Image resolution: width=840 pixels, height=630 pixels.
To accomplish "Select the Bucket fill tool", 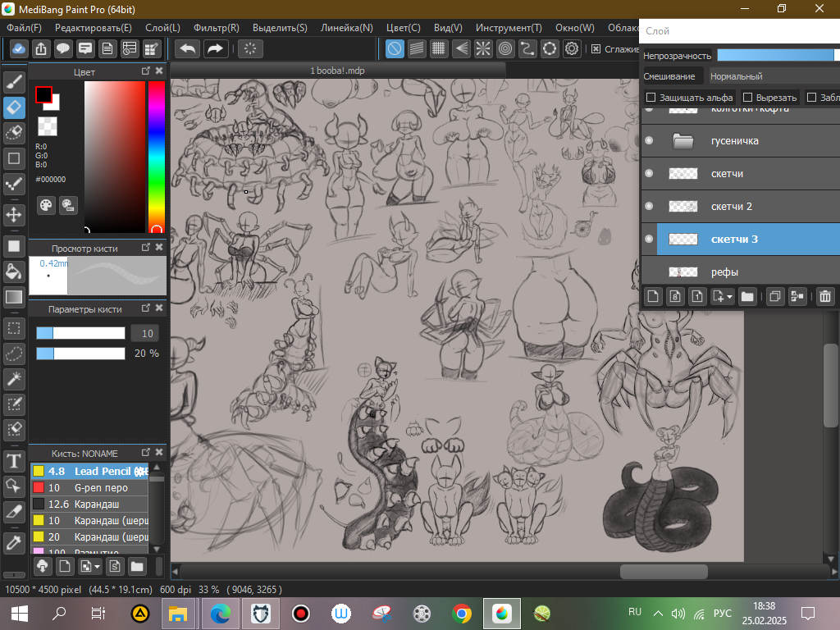I will tap(14, 272).
